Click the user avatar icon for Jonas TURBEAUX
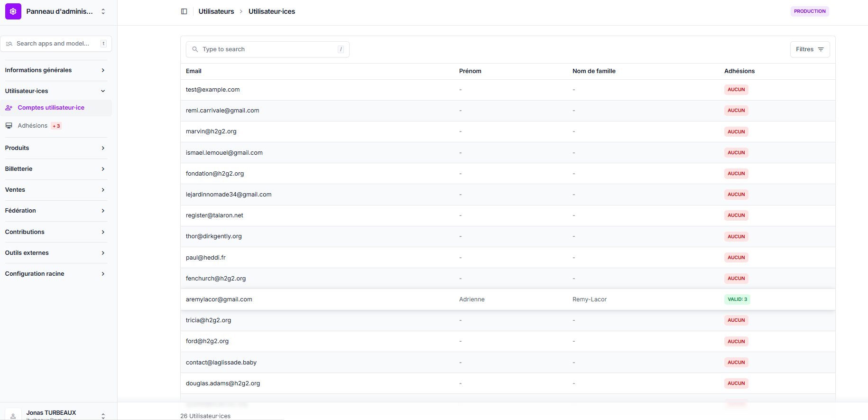The width and height of the screenshot is (868, 420). 13,415
